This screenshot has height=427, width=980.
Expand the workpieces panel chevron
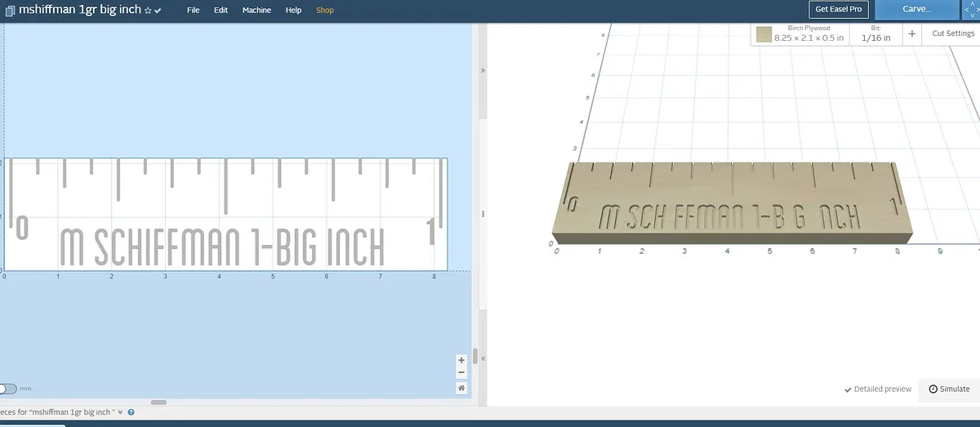[121, 412]
